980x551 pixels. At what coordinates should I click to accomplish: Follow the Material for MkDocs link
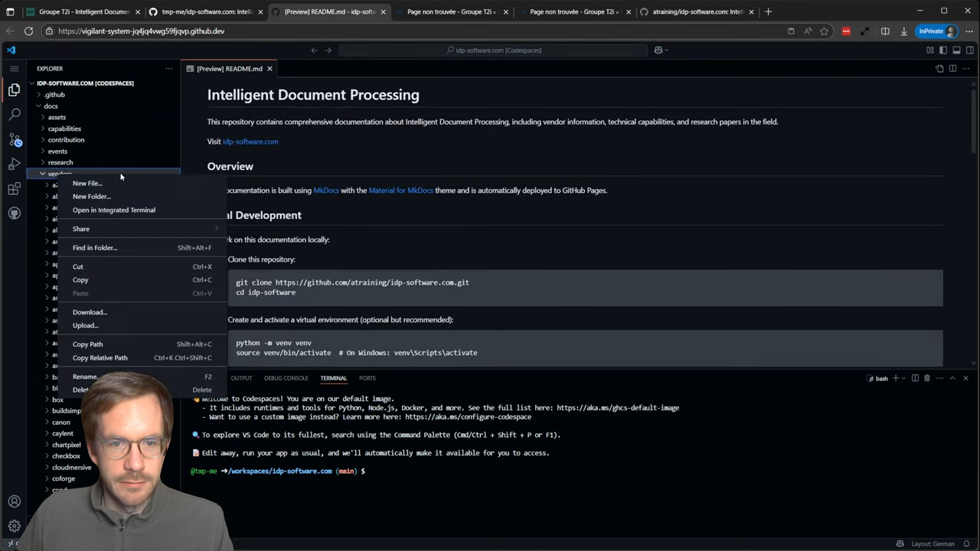coord(400,191)
